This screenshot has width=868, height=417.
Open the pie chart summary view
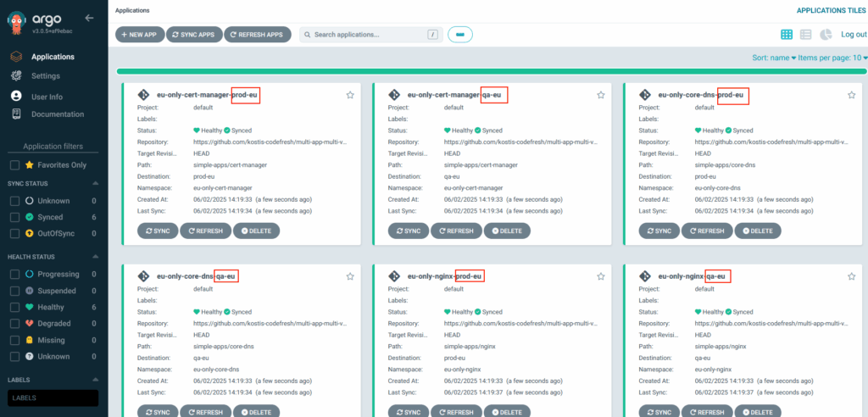825,35
